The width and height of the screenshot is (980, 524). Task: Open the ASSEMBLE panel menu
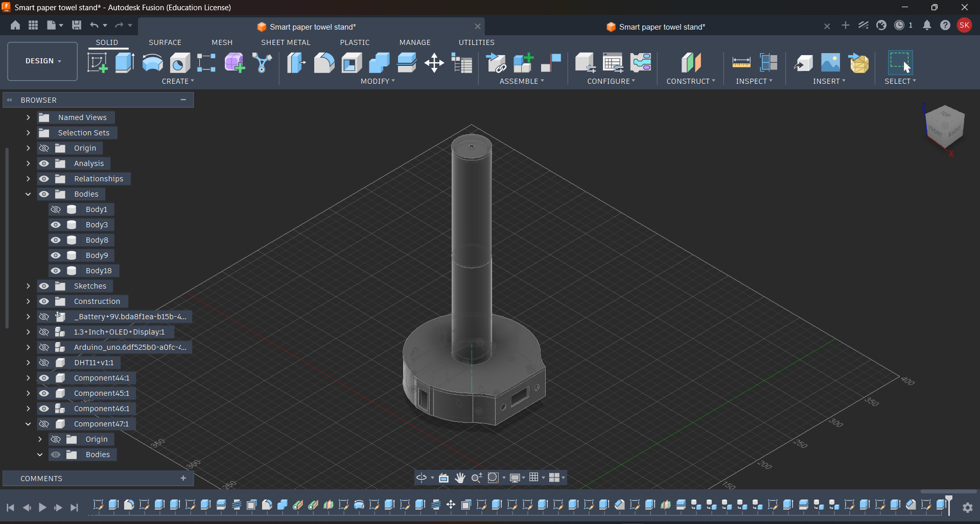522,81
